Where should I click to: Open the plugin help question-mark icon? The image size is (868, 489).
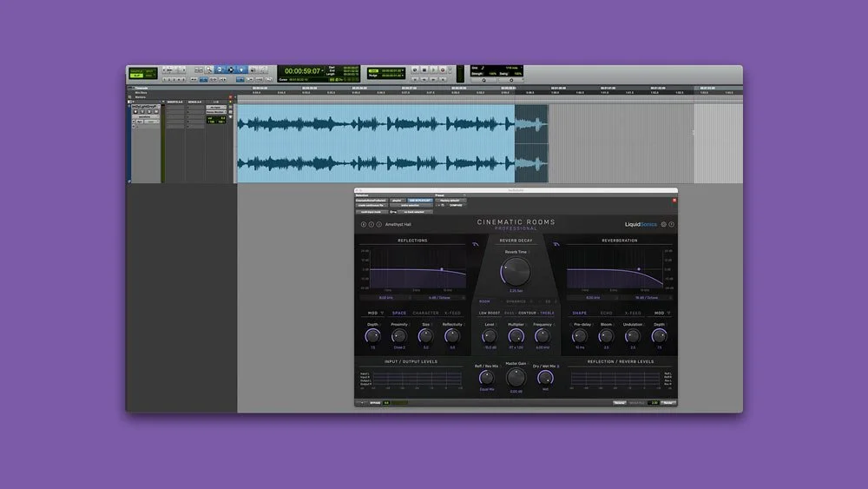coord(672,224)
